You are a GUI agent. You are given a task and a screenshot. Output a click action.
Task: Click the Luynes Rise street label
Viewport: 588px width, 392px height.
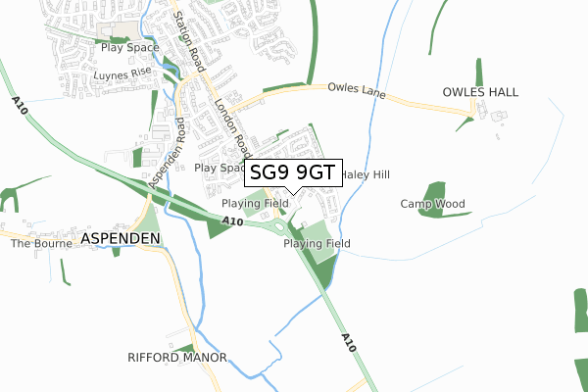click(122, 73)
